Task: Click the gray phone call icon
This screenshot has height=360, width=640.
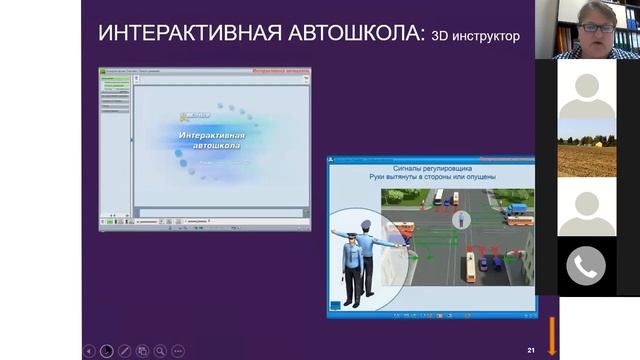Action: pyautogui.click(x=586, y=266)
